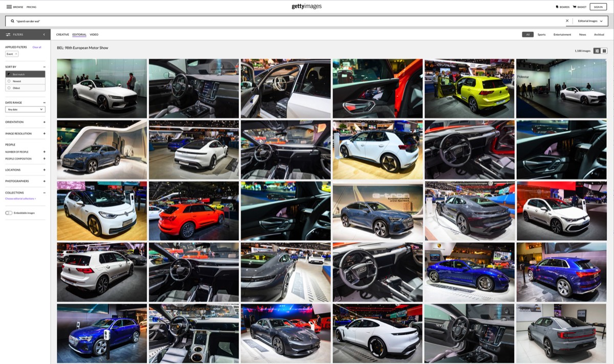This screenshot has width=614, height=364.
Task: Click the Sign In button
Action: [598, 7]
